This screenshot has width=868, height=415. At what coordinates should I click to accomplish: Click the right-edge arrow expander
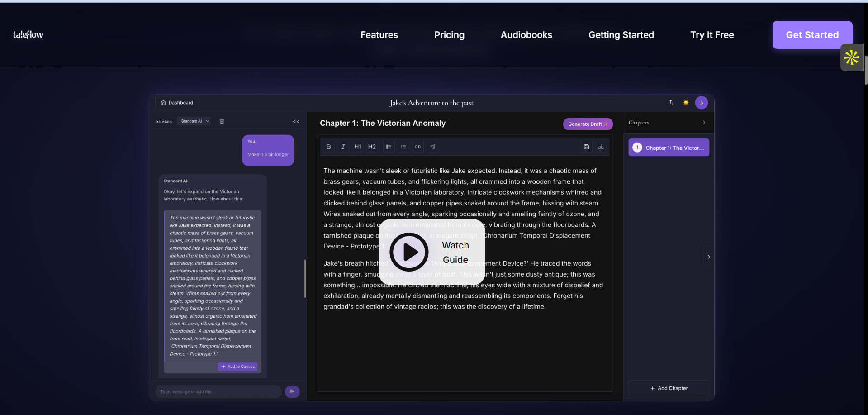point(708,257)
